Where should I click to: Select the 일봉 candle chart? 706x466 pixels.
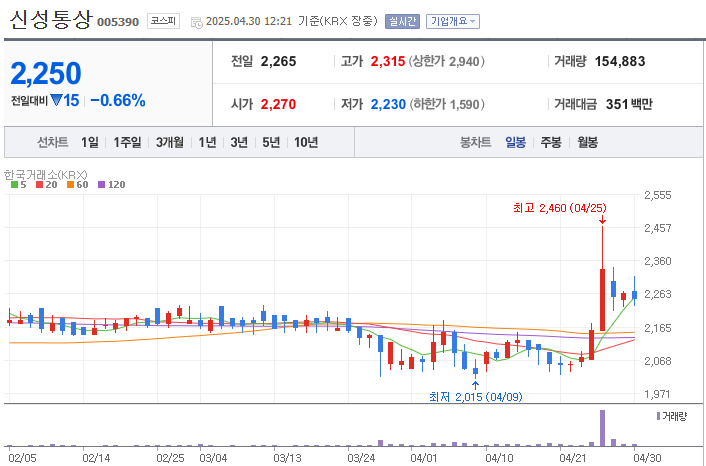tap(515, 143)
